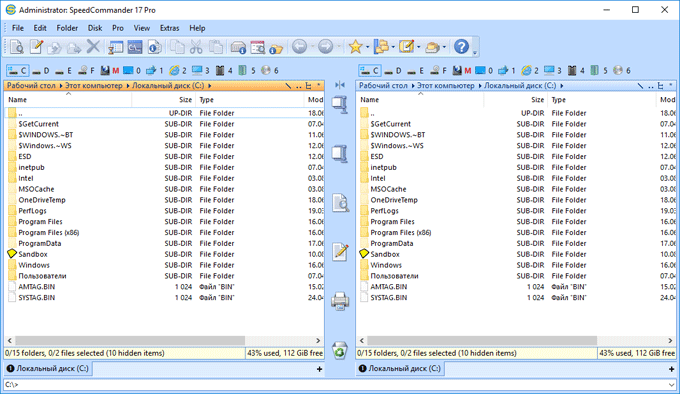Viewport: 680px width, 394px height.
Task: Open the Disk menu
Action: (95, 28)
